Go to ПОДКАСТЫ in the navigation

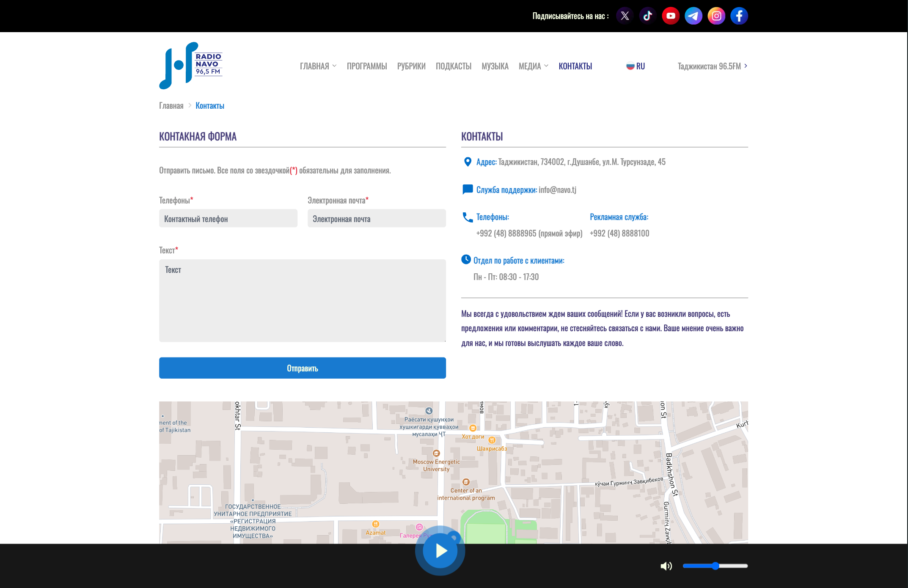point(454,66)
